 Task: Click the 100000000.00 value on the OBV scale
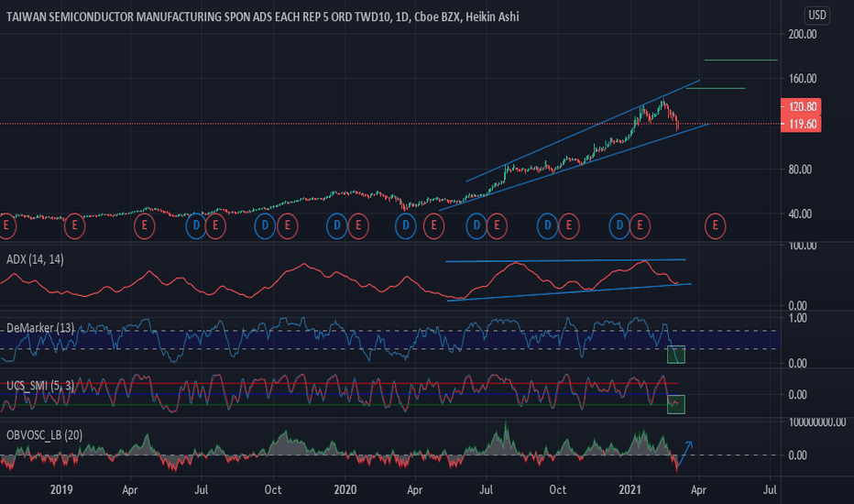(x=817, y=422)
